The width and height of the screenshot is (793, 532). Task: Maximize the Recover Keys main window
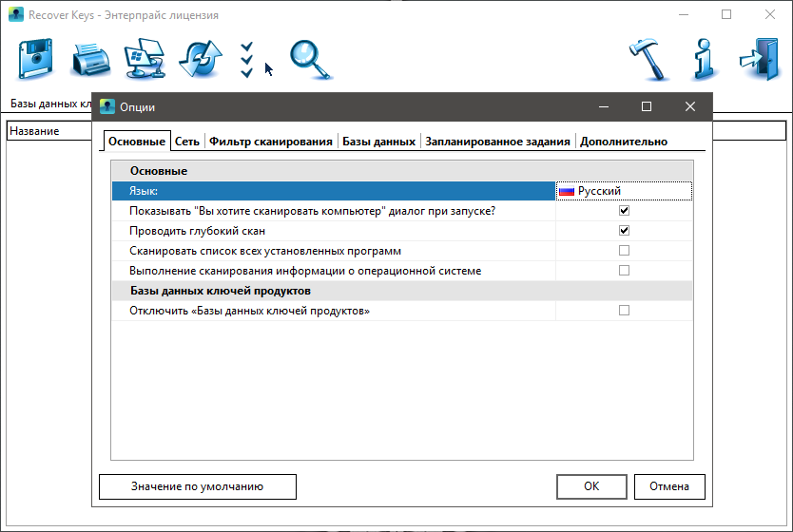pos(726,14)
